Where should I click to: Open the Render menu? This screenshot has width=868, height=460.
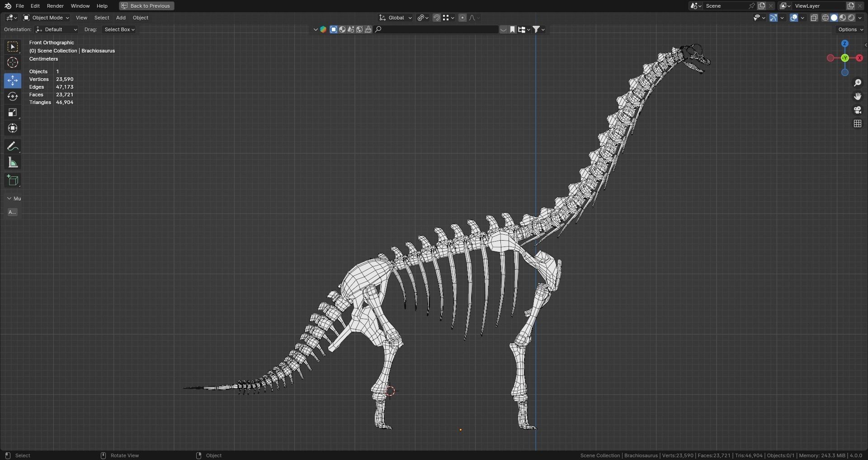(55, 6)
